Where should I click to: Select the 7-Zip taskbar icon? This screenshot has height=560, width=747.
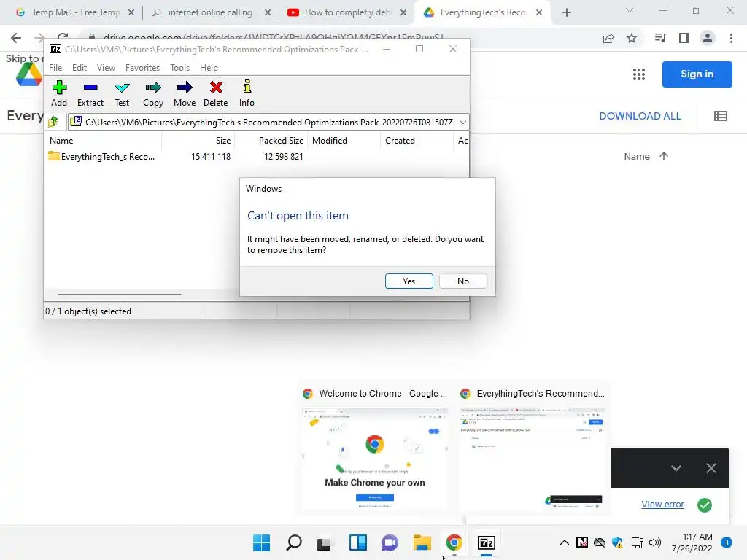click(487, 542)
